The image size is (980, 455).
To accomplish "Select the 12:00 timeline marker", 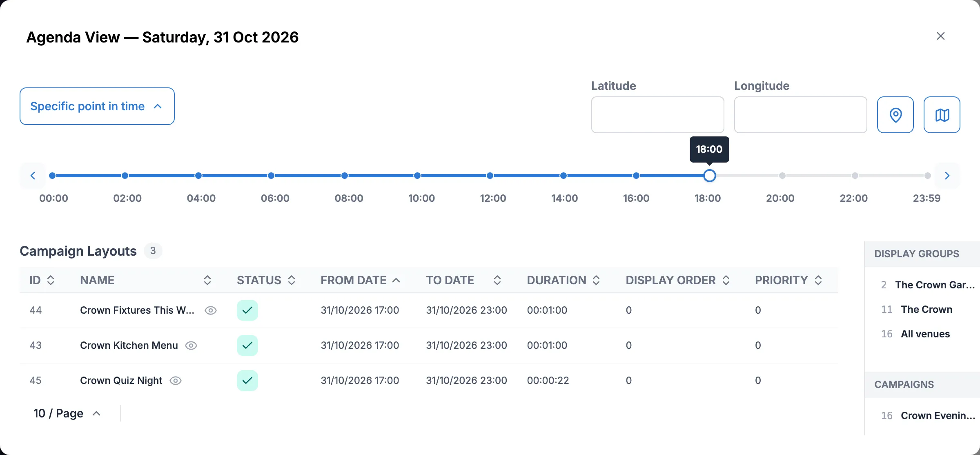I will 490,176.
